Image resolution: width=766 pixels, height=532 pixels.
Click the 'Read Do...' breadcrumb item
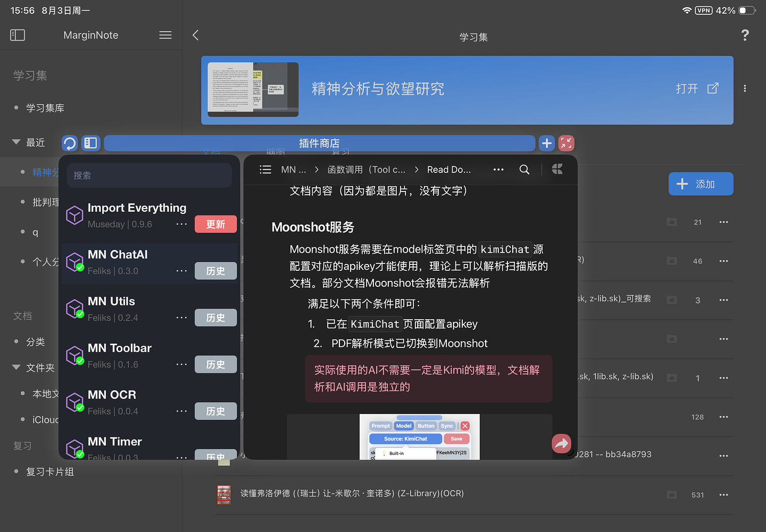pos(449,170)
